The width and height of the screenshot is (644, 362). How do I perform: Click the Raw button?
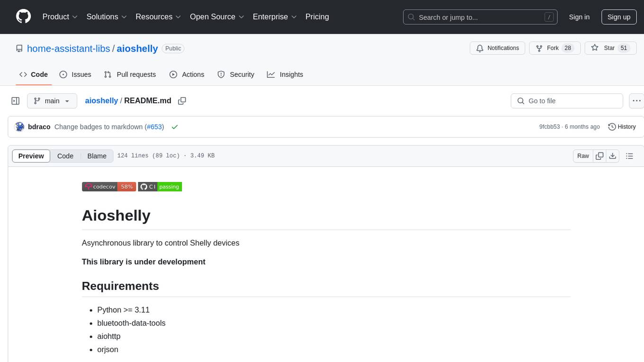tap(583, 156)
